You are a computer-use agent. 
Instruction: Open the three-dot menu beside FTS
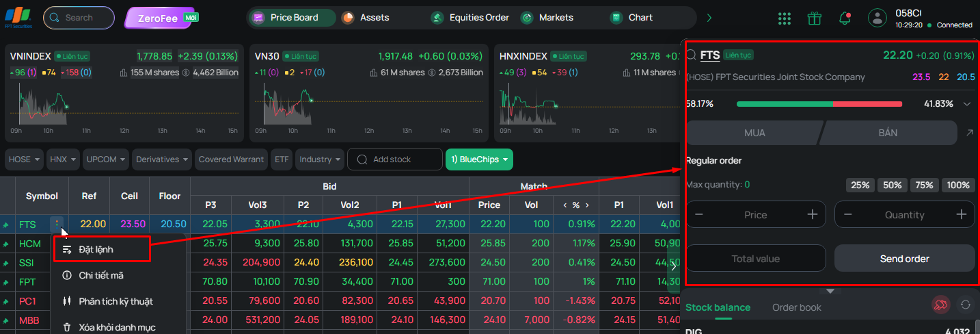[x=57, y=224]
